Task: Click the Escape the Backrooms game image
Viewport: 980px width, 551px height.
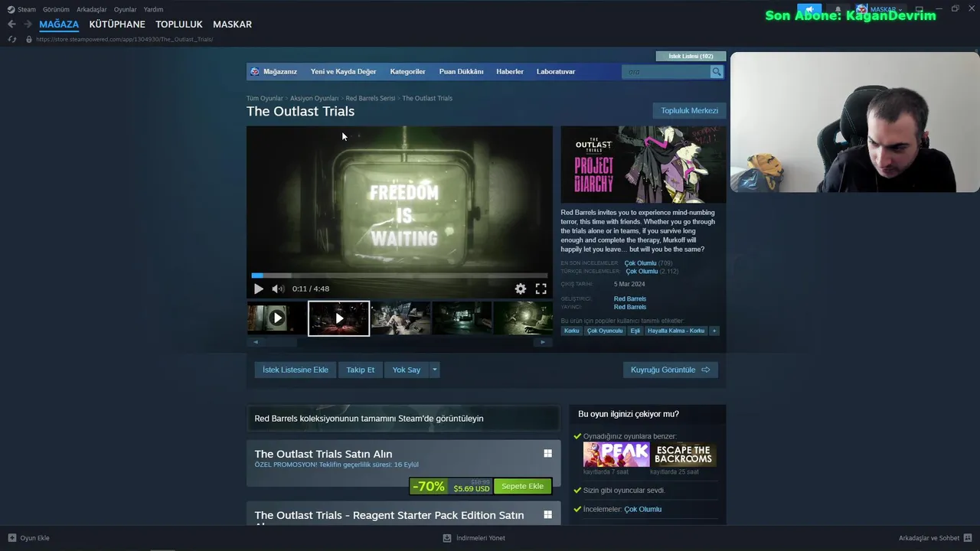Action: coord(683,455)
